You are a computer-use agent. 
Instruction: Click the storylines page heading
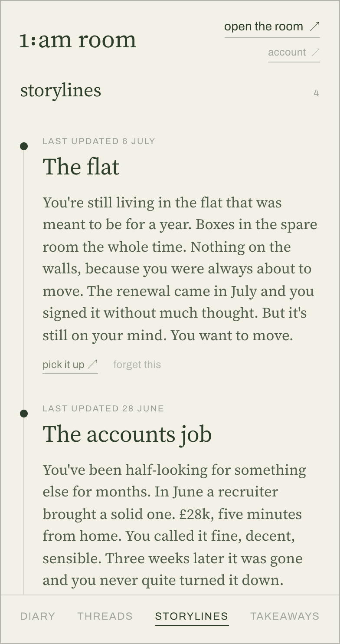pyautogui.click(x=61, y=91)
